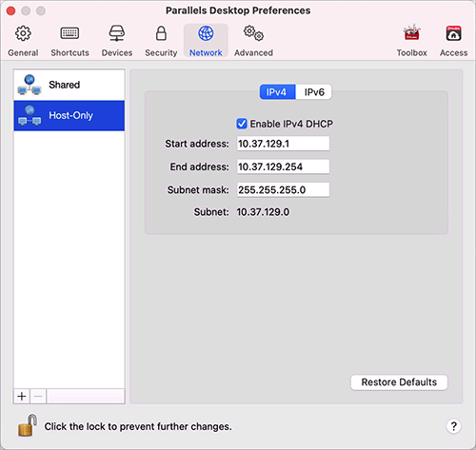Switch to the IPv4 tab

(x=277, y=92)
